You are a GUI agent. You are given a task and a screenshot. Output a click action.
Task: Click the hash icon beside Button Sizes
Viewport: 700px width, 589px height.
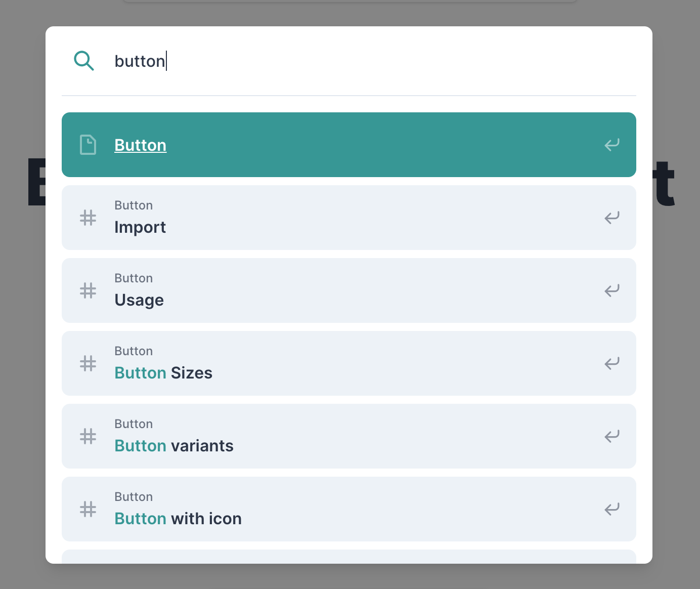click(88, 363)
